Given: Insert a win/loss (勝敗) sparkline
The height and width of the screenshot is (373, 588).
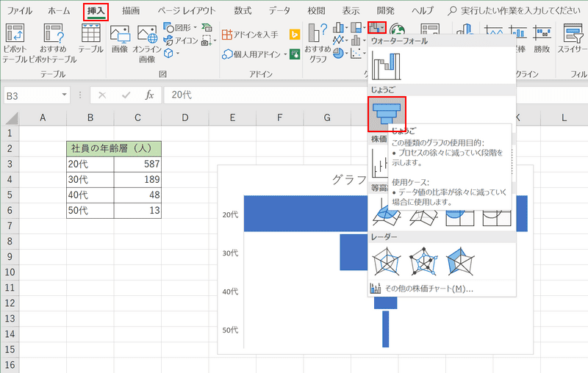Looking at the screenshot, I should click(x=542, y=39).
